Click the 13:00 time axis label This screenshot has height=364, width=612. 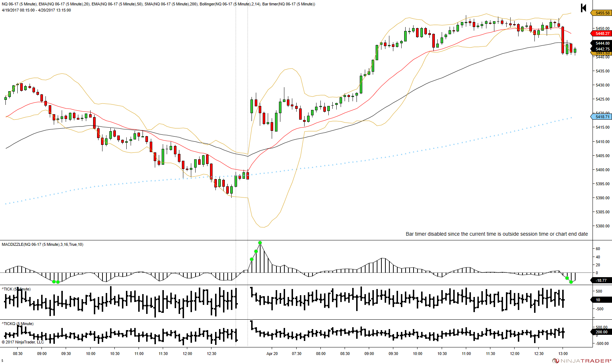563,354
